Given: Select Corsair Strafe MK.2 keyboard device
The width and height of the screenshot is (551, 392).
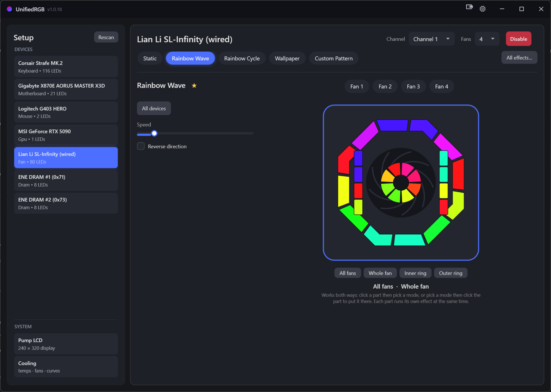Looking at the screenshot, I should 66,66.
